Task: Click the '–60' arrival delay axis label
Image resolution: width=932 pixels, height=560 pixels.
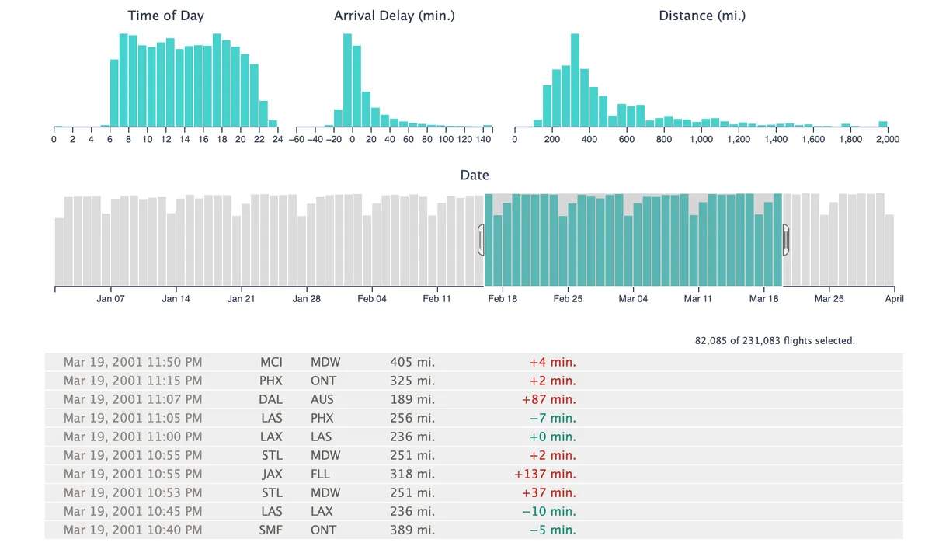Action: click(x=297, y=139)
